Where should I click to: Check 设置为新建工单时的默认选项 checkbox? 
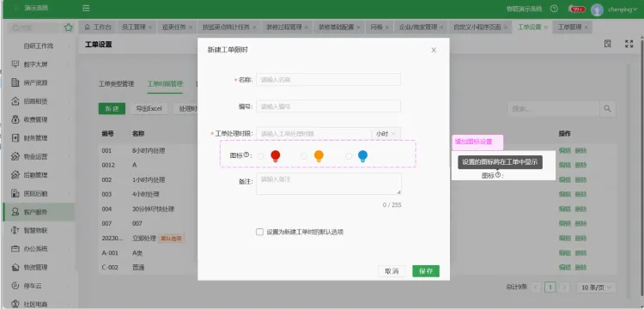click(259, 232)
